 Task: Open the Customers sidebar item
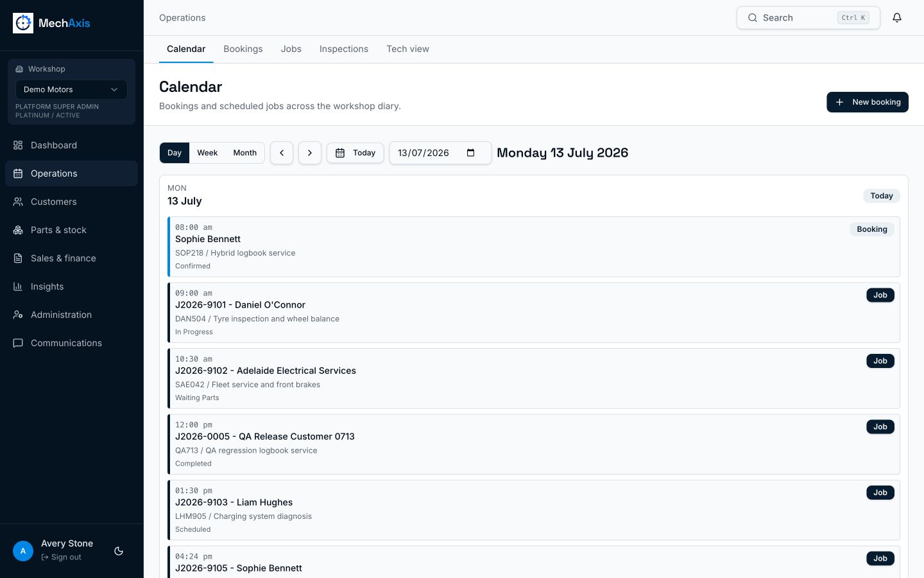pyautogui.click(x=71, y=202)
